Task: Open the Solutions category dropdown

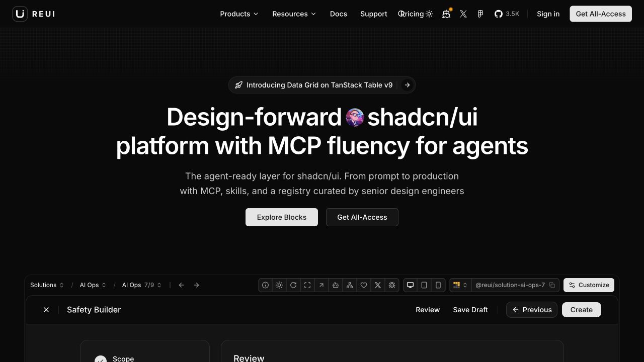Action: click(x=47, y=285)
